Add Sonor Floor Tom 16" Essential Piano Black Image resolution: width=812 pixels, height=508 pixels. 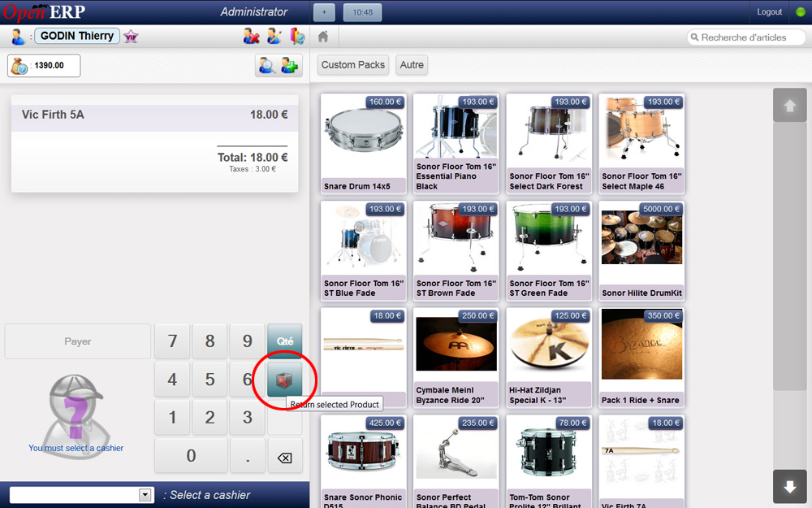[456, 143]
